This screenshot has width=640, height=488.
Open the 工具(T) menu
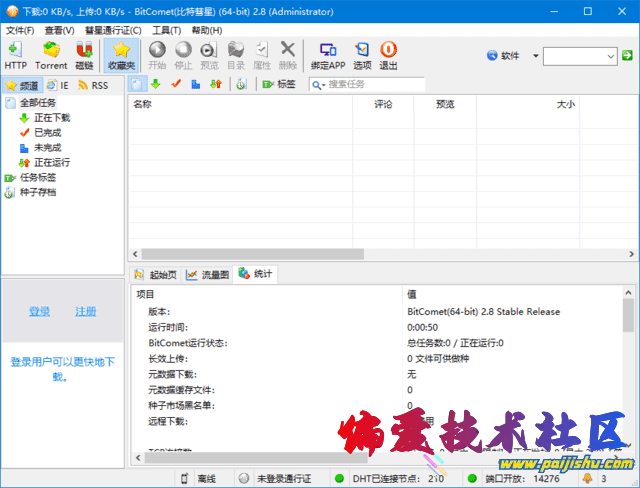click(x=167, y=31)
